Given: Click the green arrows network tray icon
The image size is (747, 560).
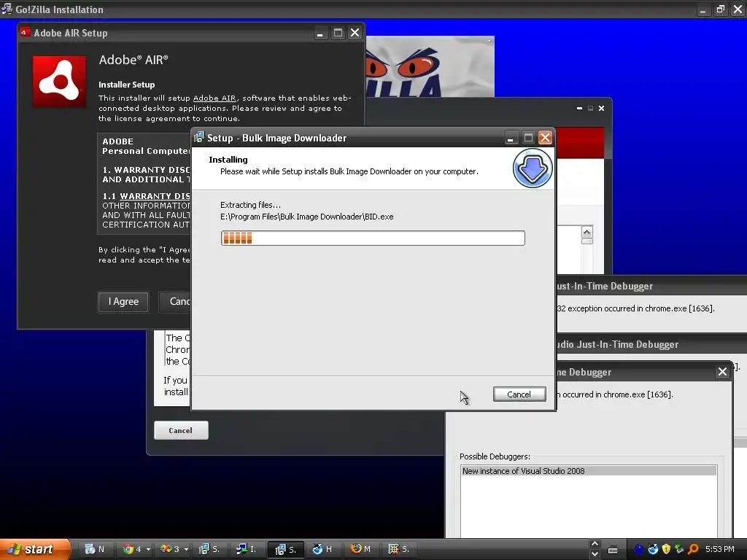Looking at the screenshot, I should point(679,550).
